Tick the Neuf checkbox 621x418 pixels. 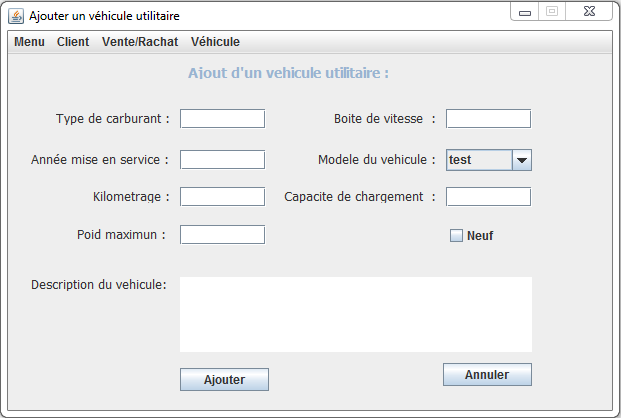click(456, 235)
